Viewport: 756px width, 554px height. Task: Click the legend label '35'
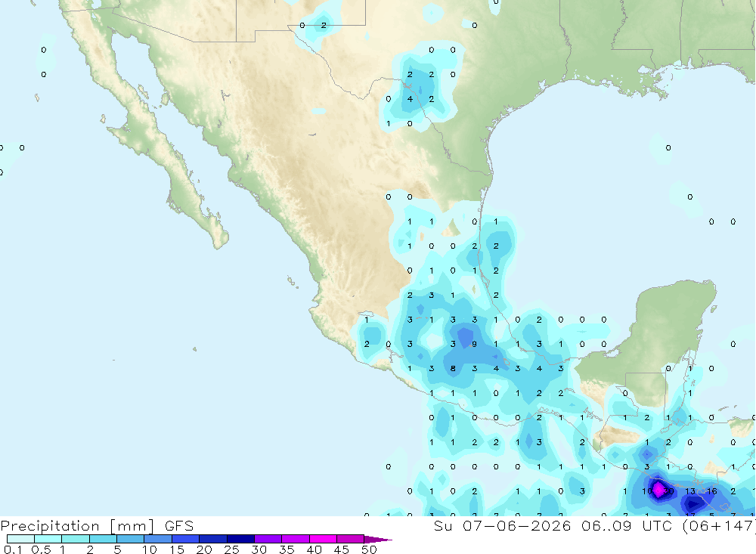[x=287, y=549]
